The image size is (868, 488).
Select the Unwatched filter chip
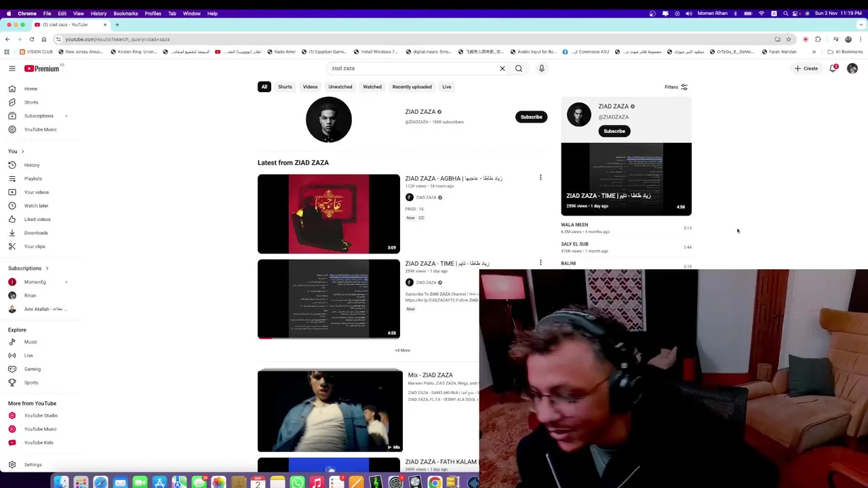click(340, 87)
